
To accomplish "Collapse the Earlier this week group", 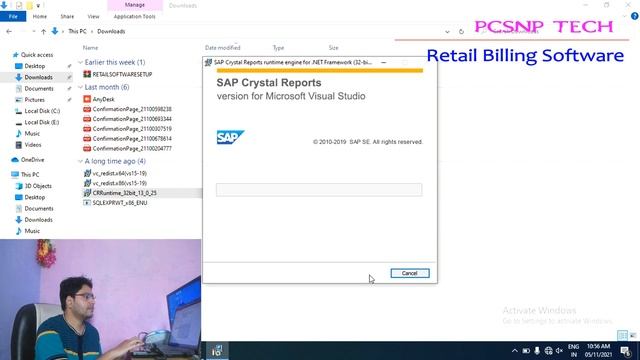I will click(80, 62).
